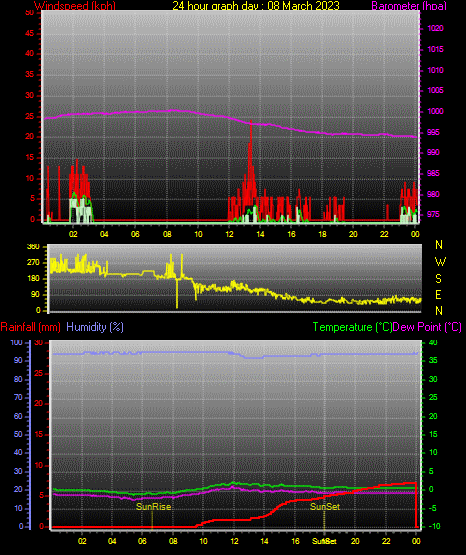466x555 pixels.
Task: Select the Dew Point (°C) legend label
Action: [x=427, y=327]
